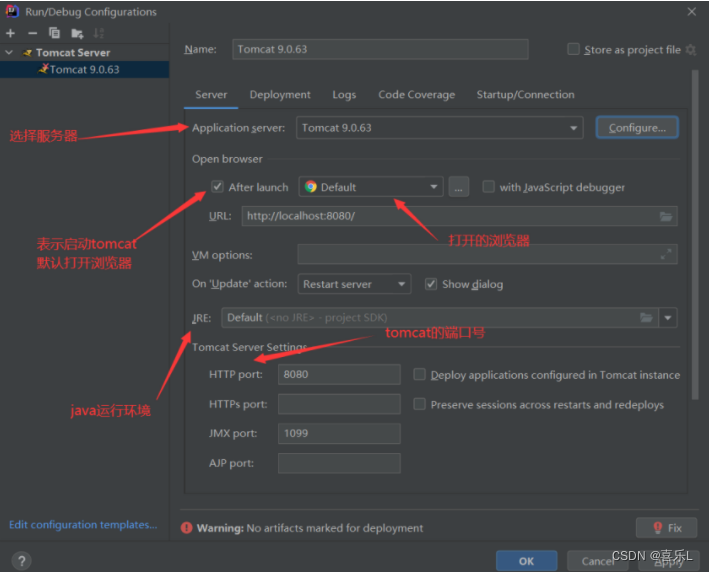Image resolution: width=709 pixels, height=572 pixels.
Task: Click the VM options input field
Action: [x=487, y=254]
